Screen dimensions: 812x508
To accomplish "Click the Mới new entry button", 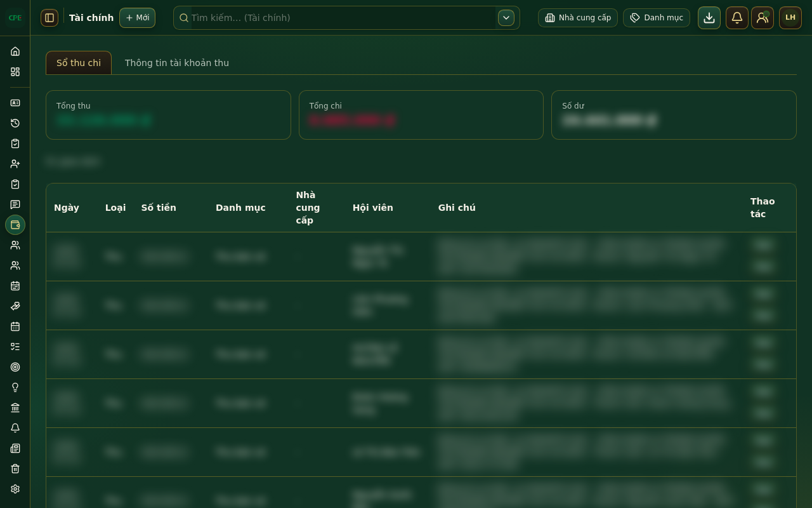I will [137, 18].
